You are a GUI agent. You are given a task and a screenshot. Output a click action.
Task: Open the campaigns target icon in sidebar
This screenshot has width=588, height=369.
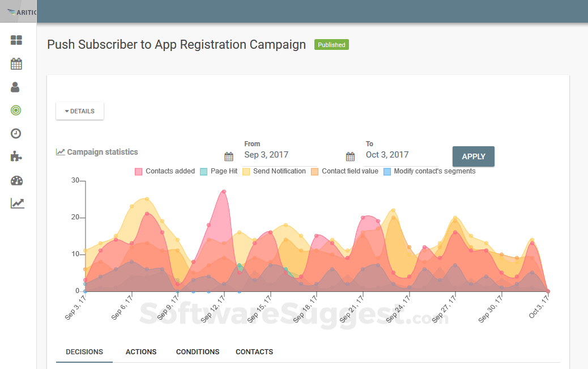pos(16,110)
